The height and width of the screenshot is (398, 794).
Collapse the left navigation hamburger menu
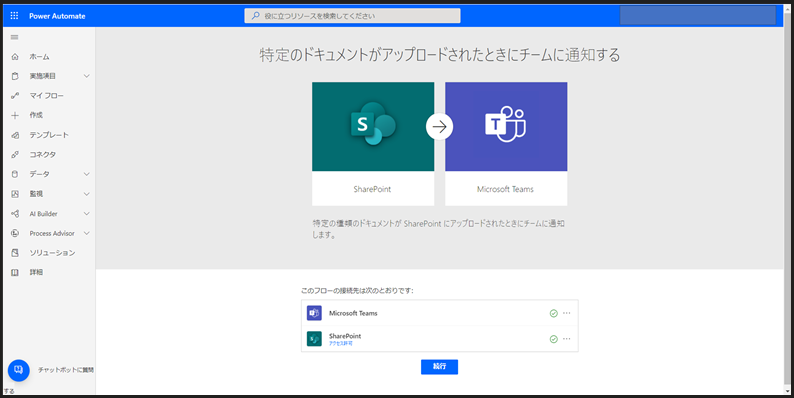tap(14, 37)
